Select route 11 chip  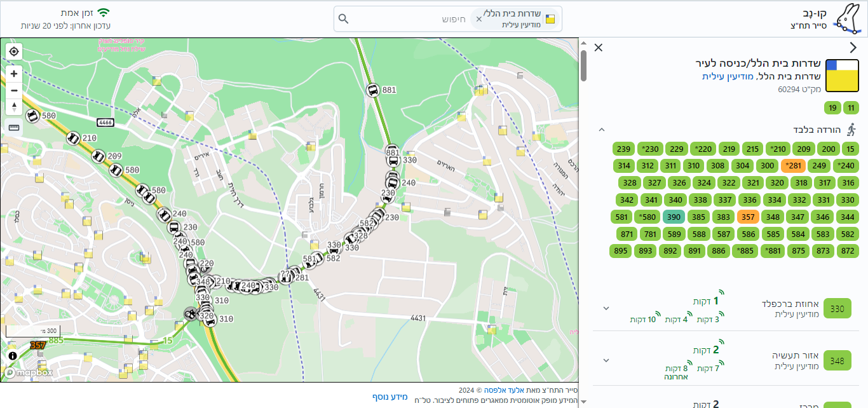[x=851, y=107]
